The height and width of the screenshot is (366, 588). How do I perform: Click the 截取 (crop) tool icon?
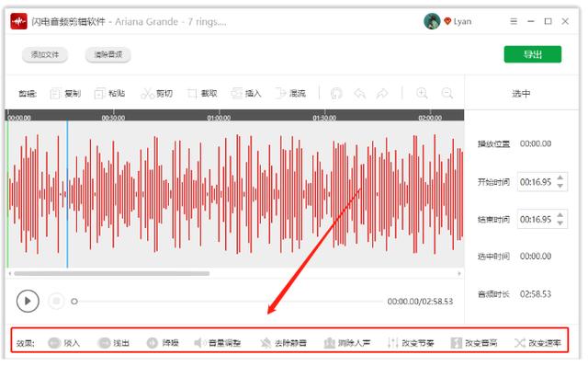[x=192, y=93]
